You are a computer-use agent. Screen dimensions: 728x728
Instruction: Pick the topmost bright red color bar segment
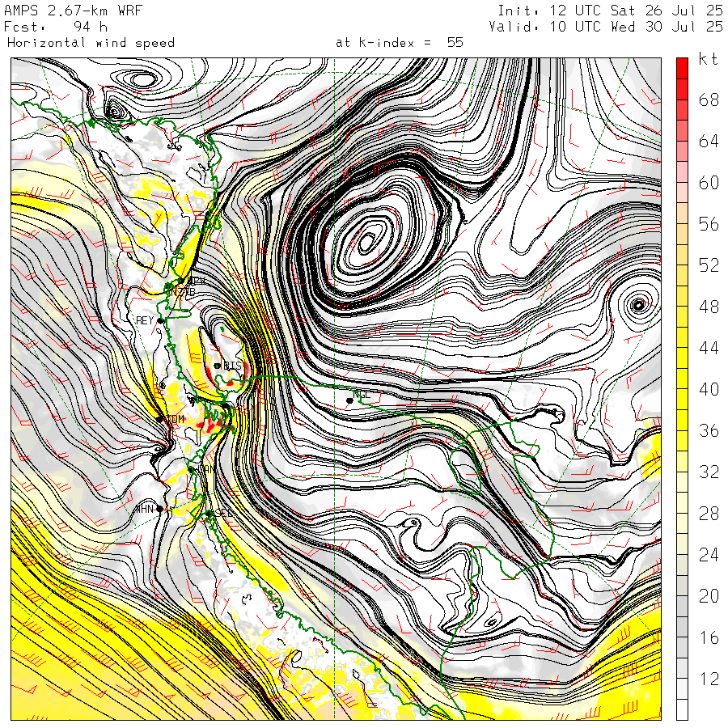[x=682, y=68]
